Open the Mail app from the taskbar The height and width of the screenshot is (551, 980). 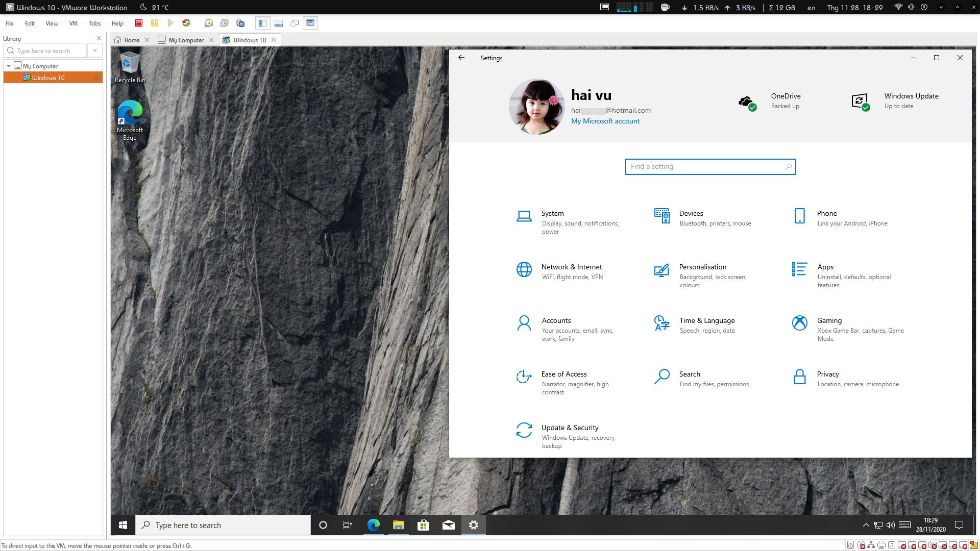pos(448,525)
